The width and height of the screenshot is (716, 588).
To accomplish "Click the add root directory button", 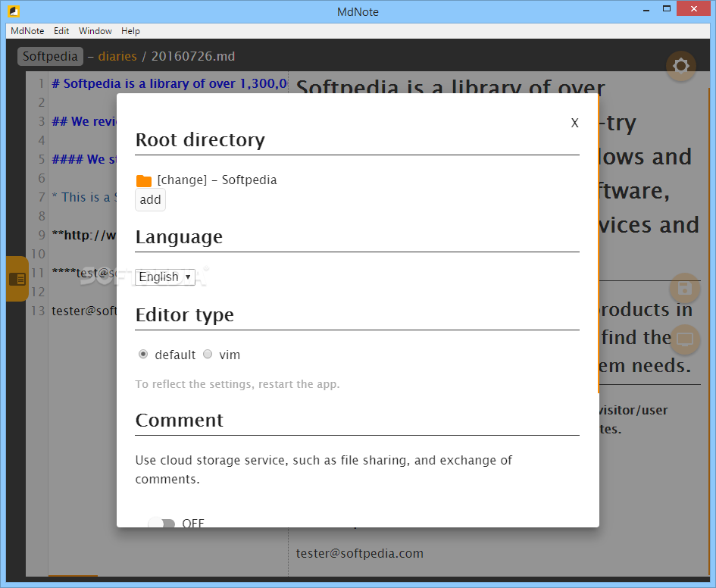I will (150, 200).
